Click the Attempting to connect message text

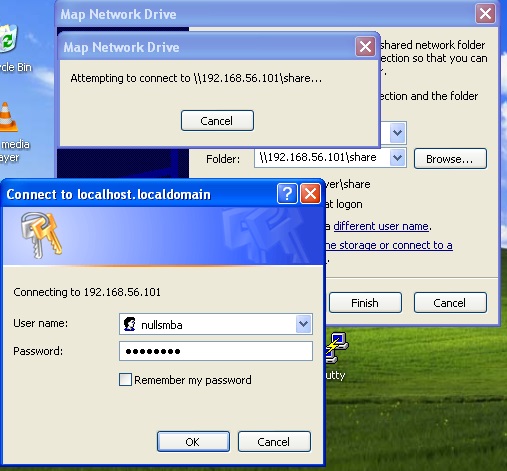coord(196,78)
